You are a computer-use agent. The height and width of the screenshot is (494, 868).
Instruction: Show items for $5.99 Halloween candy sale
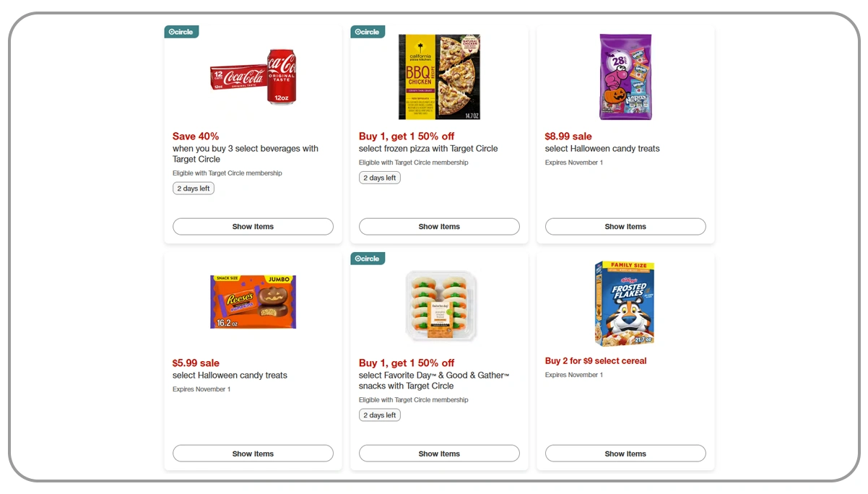tap(253, 453)
